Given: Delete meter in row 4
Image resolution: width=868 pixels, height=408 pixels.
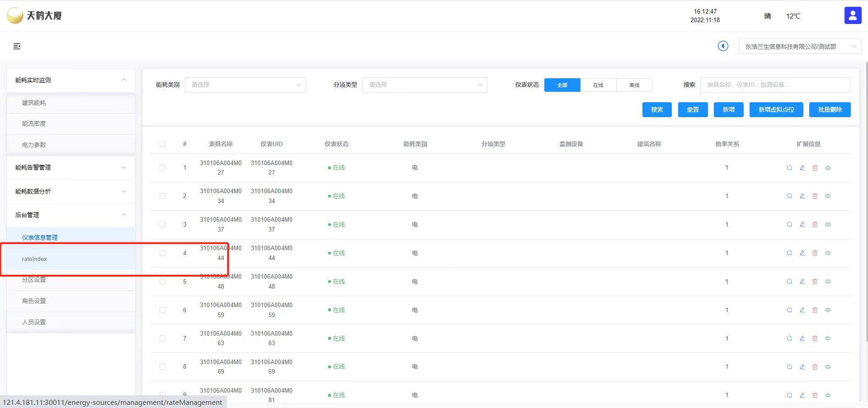Looking at the screenshot, I should point(815,253).
